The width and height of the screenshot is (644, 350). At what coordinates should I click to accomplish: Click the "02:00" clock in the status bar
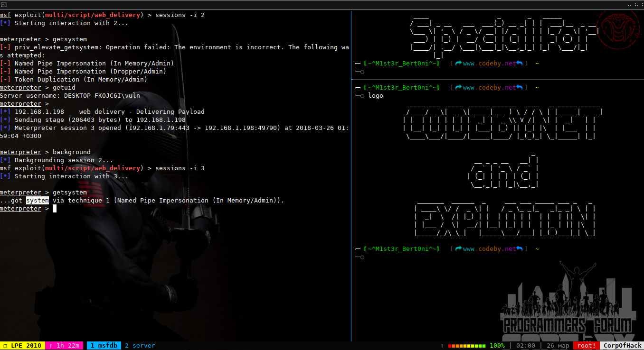coord(525,346)
